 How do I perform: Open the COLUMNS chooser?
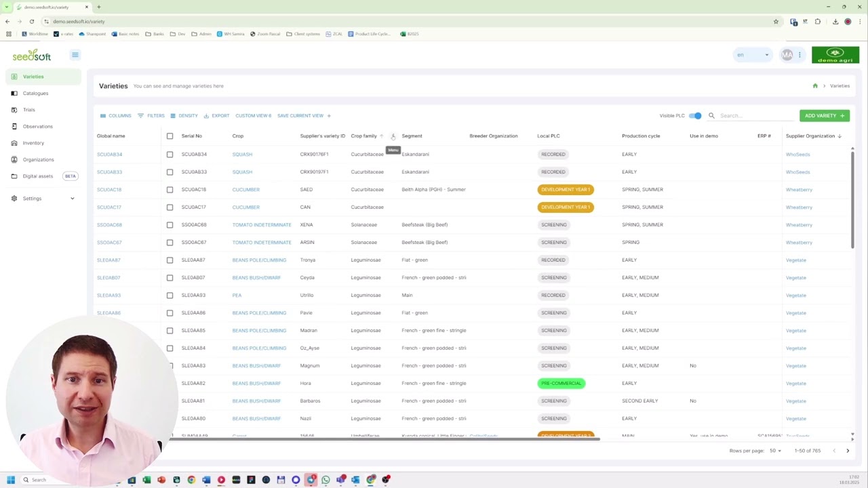click(x=115, y=116)
